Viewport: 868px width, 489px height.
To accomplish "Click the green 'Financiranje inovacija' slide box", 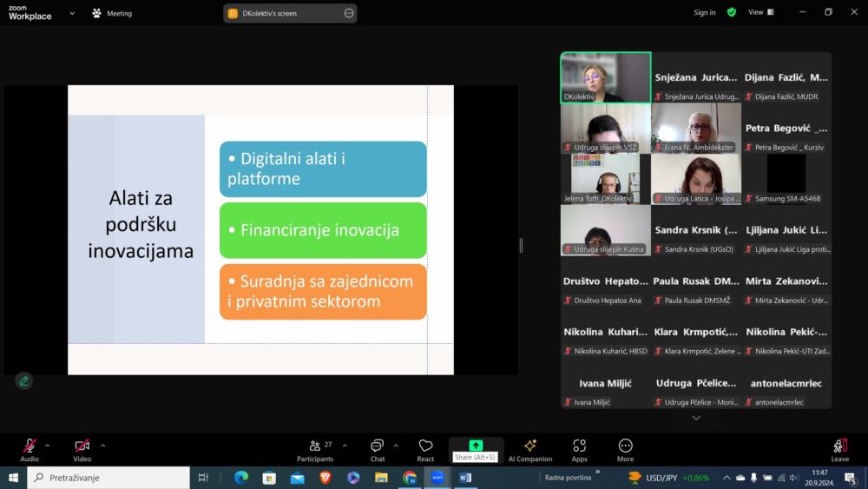I will [323, 230].
